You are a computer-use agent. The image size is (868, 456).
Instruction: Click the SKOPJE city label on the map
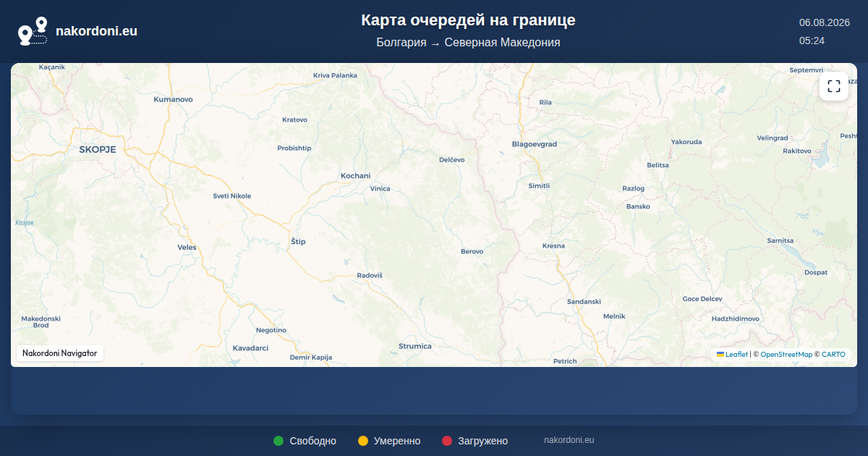(x=98, y=149)
